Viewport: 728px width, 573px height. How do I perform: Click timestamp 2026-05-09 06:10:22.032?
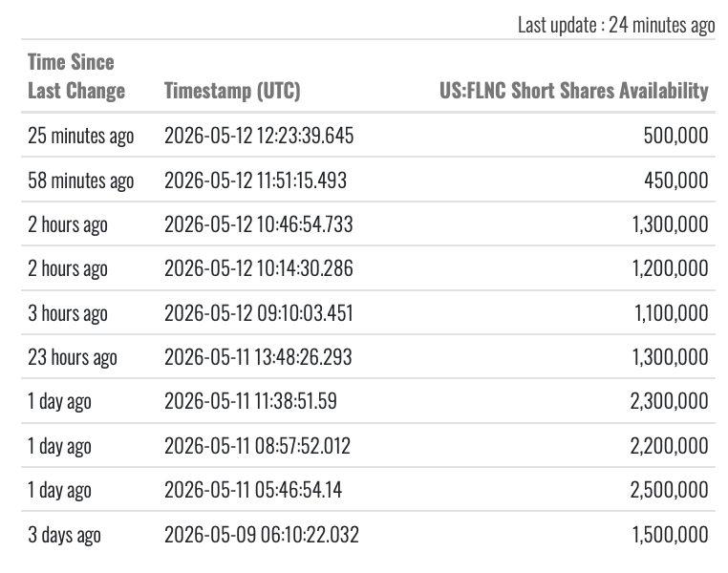click(x=262, y=535)
